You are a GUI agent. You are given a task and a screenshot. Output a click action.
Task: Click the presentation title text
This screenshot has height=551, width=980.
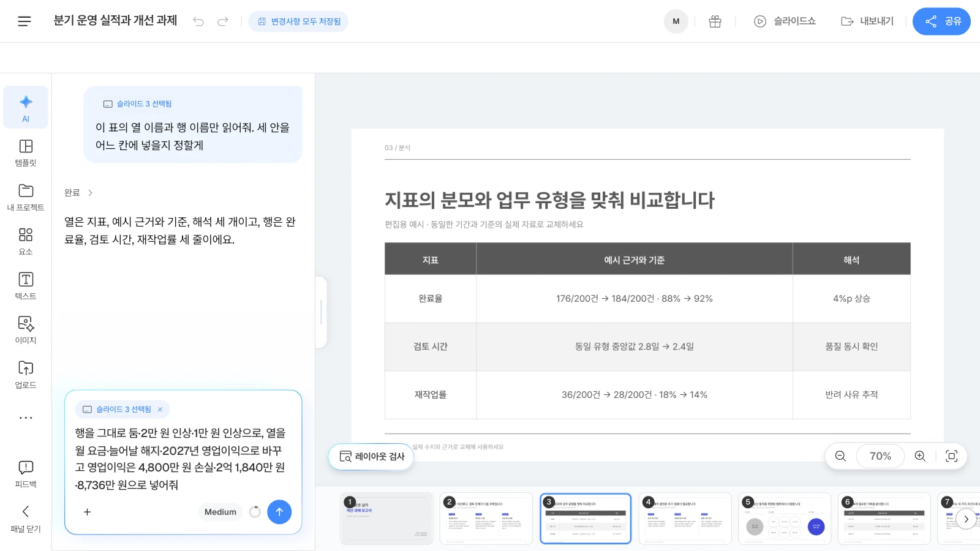[115, 21]
